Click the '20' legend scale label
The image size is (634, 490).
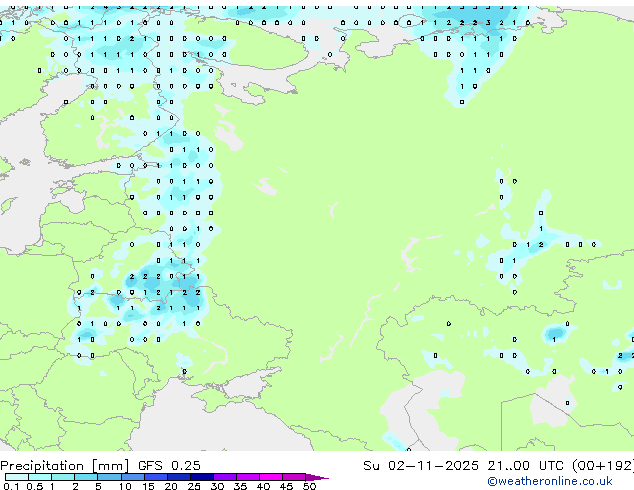tap(171, 486)
